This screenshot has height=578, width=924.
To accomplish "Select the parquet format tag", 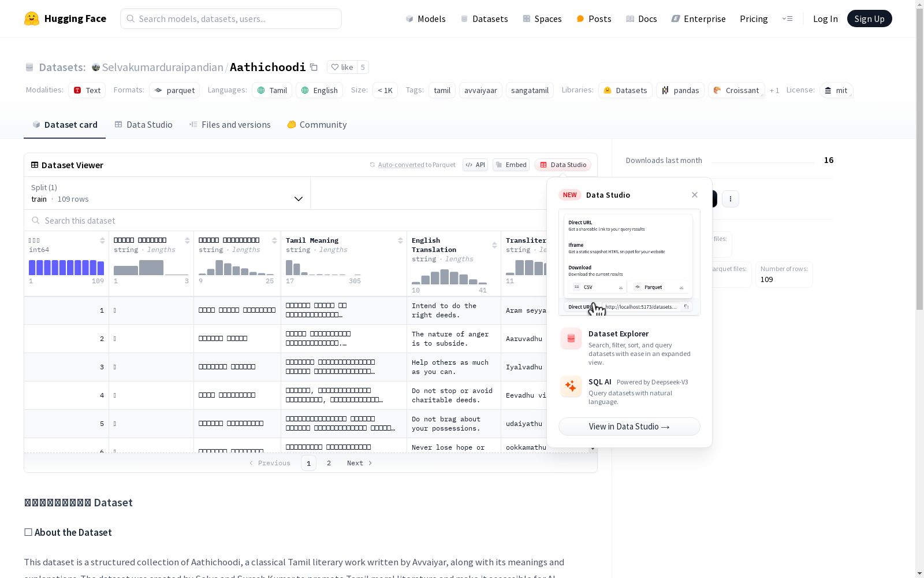I will [174, 90].
